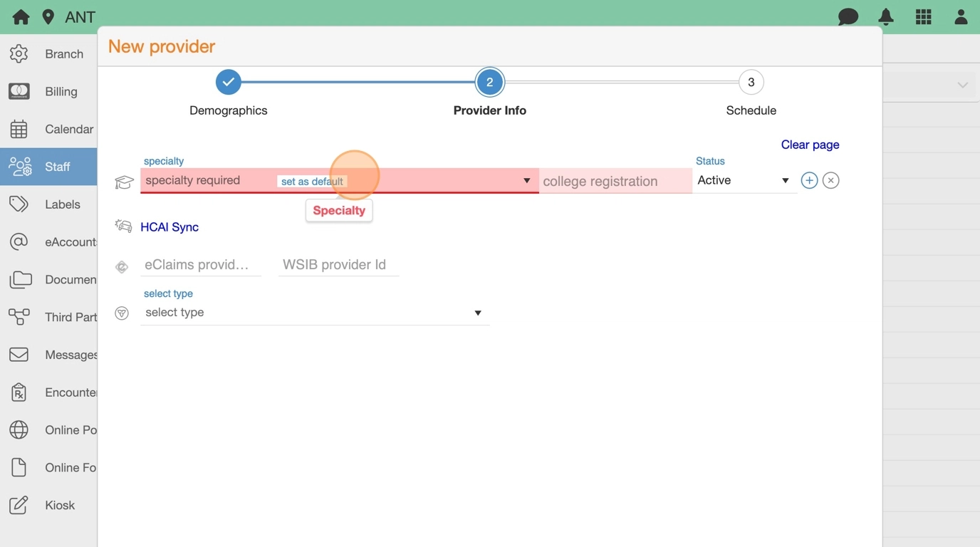The height and width of the screenshot is (547, 980).
Task: Click the home icon in top bar
Action: pyautogui.click(x=21, y=17)
